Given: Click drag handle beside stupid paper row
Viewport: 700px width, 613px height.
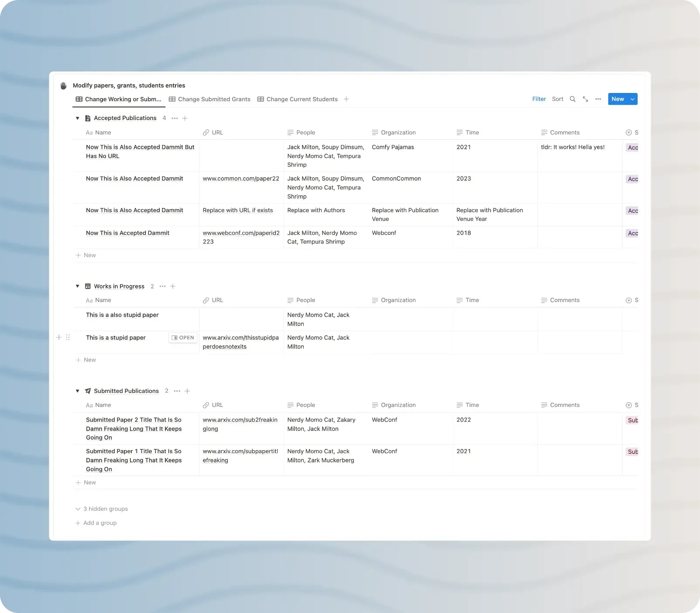Looking at the screenshot, I should point(68,337).
